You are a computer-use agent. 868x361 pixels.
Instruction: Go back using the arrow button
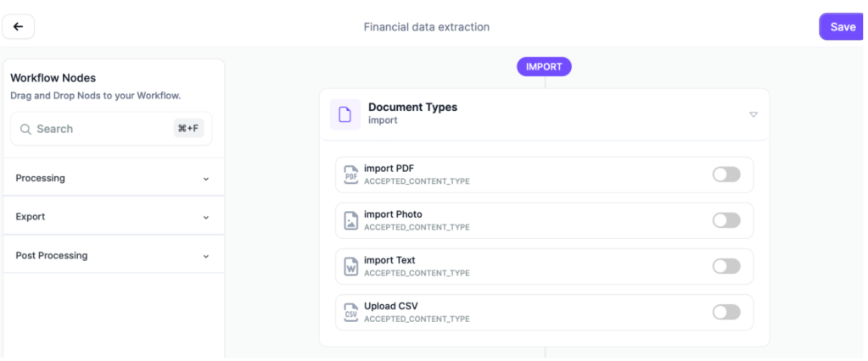pos(19,26)
